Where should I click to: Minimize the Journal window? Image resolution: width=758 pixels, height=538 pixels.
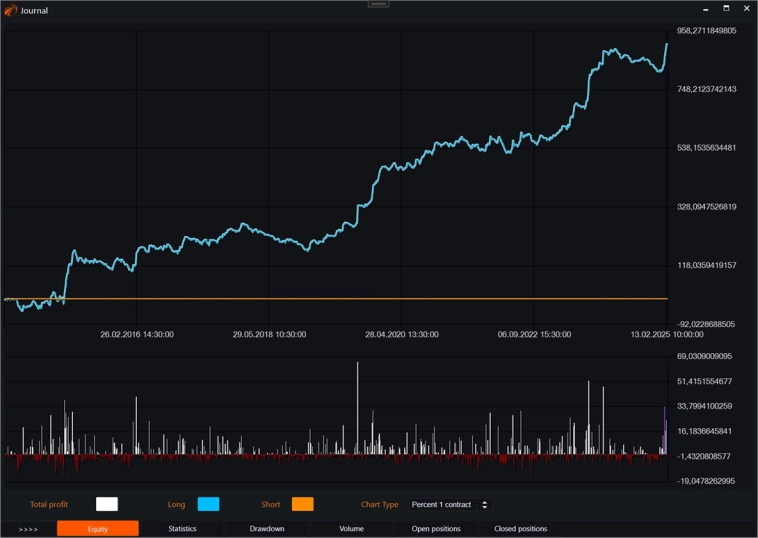[x=707, y=9]
